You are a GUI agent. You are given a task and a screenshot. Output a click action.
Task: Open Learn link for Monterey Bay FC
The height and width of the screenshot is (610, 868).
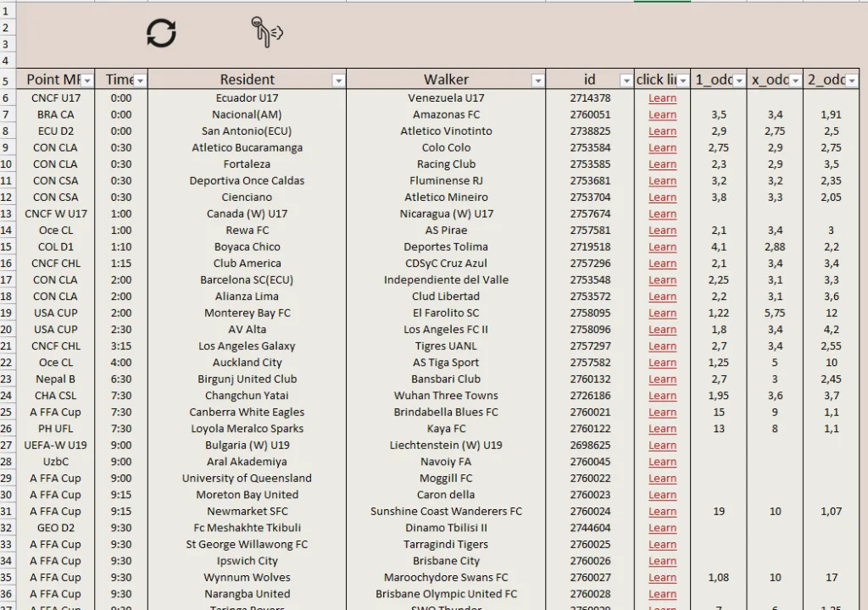[x=662, y=313]
